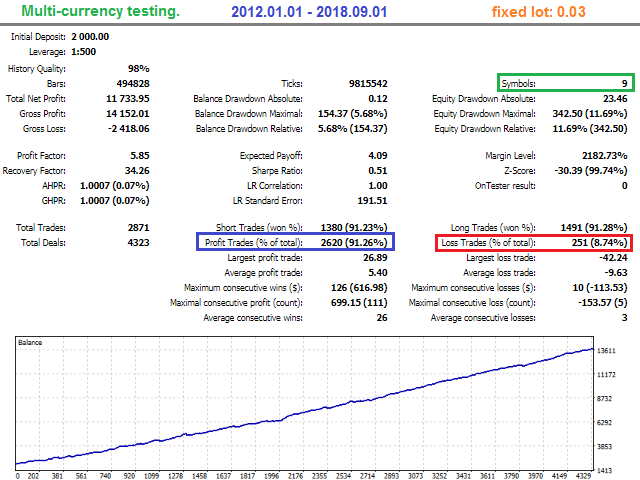The width and height of the screenshot is (640, 480).
Task: Click the OnTester result value 0
Action: point(624,186)
